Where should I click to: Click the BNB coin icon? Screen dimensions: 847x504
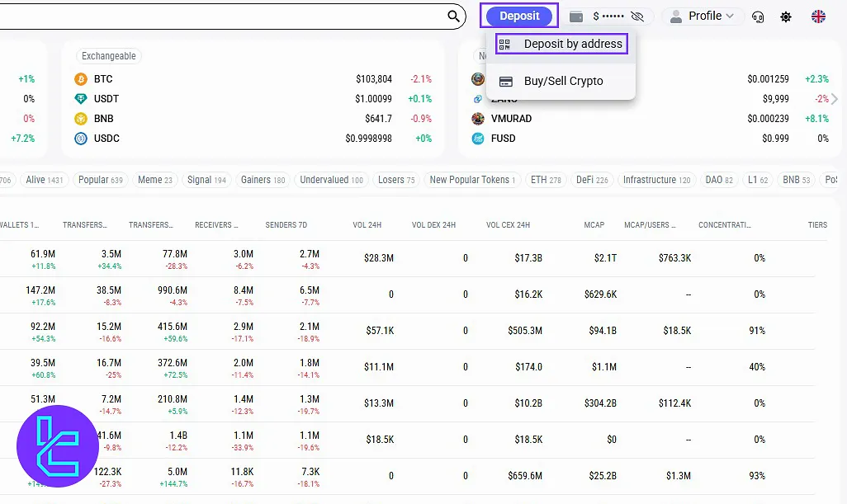(x=81, y=119)
